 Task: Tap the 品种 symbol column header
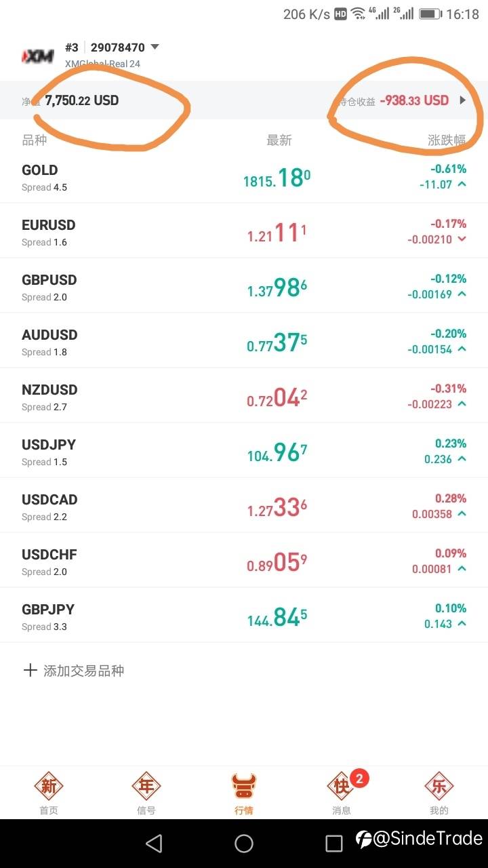pyautogui.click(x=35, y=140)
